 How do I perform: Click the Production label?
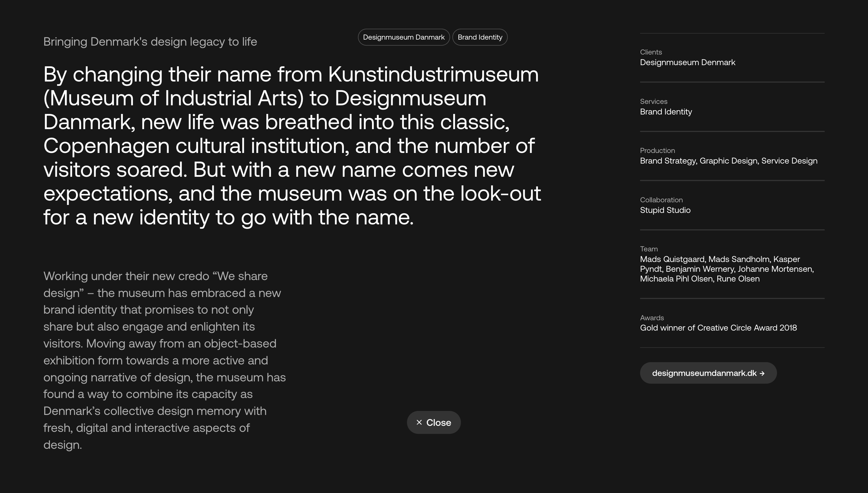pyautogui.click(x=657, y=151)
